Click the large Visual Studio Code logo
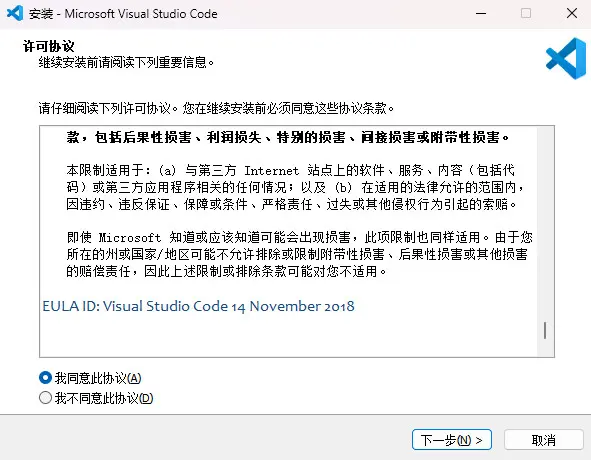591x460 pixels. point(566,58)
